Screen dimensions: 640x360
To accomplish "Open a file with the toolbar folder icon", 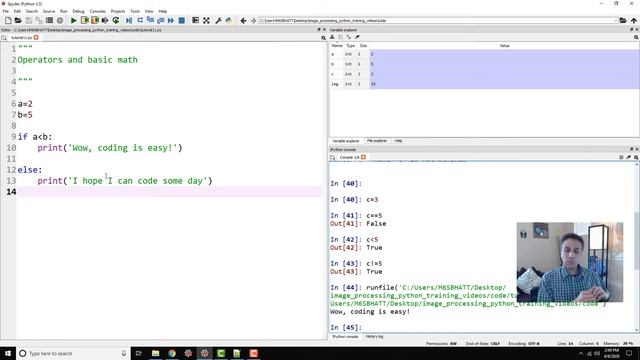I will (18, 20).
